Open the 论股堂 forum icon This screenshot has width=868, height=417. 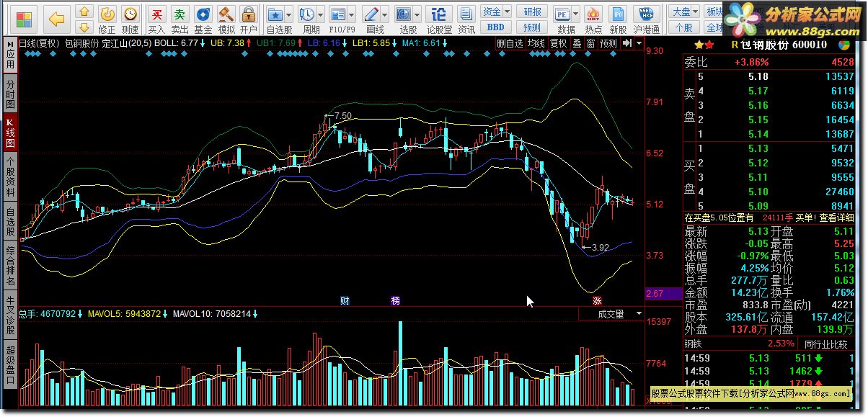[x=439, y=19]
